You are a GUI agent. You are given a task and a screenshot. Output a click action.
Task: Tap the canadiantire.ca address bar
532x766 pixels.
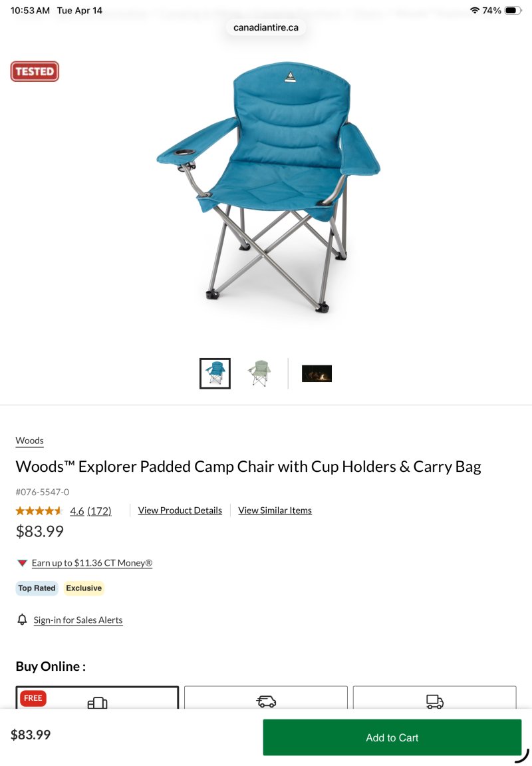pyautogui.click(x=266, y=27)
